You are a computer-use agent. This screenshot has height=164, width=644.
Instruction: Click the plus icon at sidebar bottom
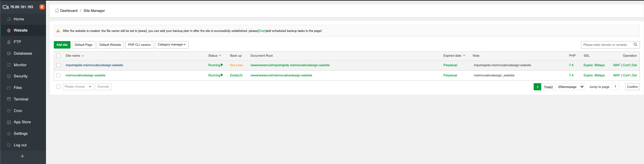click(x=22, y=156)
